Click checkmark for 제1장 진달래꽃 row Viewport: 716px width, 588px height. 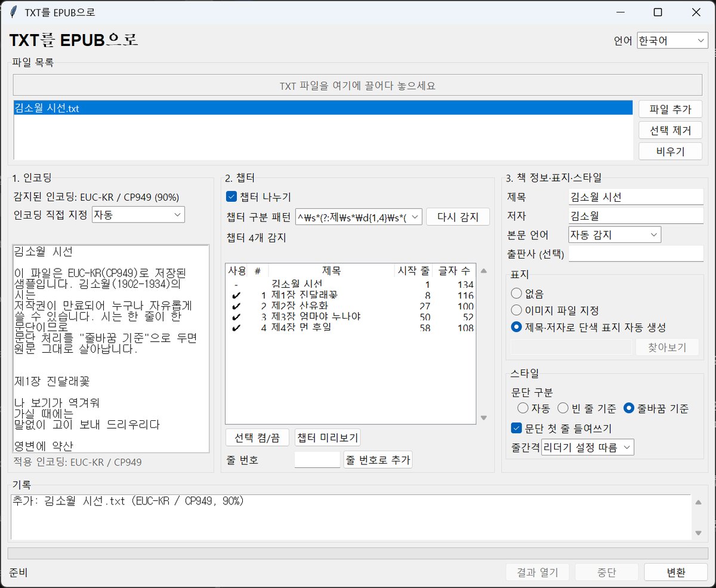pyautogui.click(x=237, y=295)
